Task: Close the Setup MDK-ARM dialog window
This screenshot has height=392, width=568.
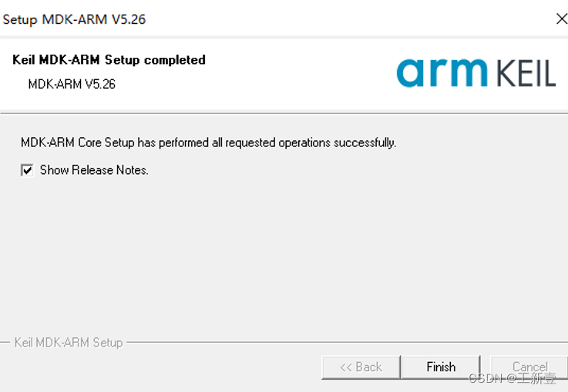Action: click(x=562, y=18)
